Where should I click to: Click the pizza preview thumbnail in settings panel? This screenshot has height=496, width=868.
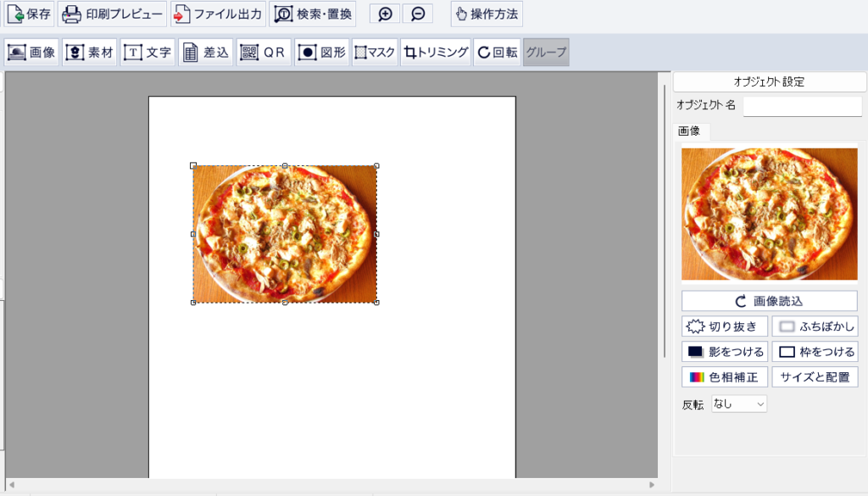coord(770,214)
